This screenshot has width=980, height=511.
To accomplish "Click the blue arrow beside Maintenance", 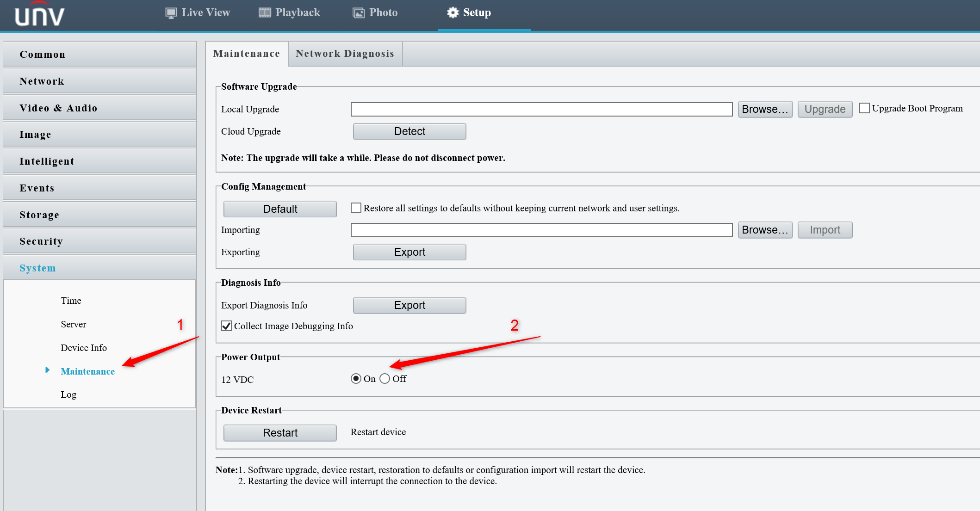I will (x=47, y=370).
